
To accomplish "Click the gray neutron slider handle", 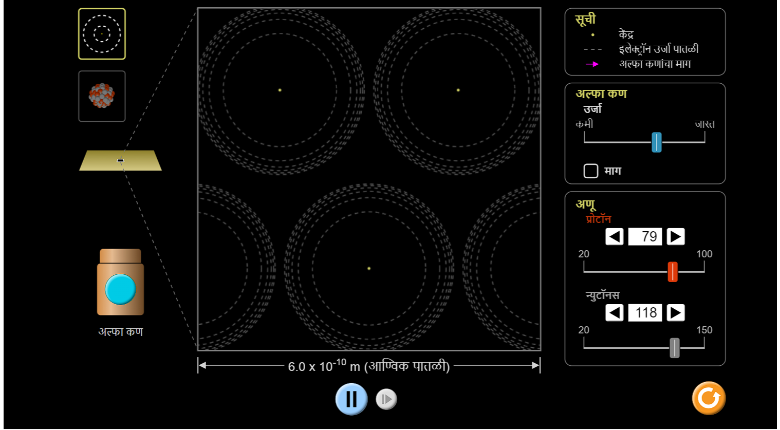I will coord(675,347).
